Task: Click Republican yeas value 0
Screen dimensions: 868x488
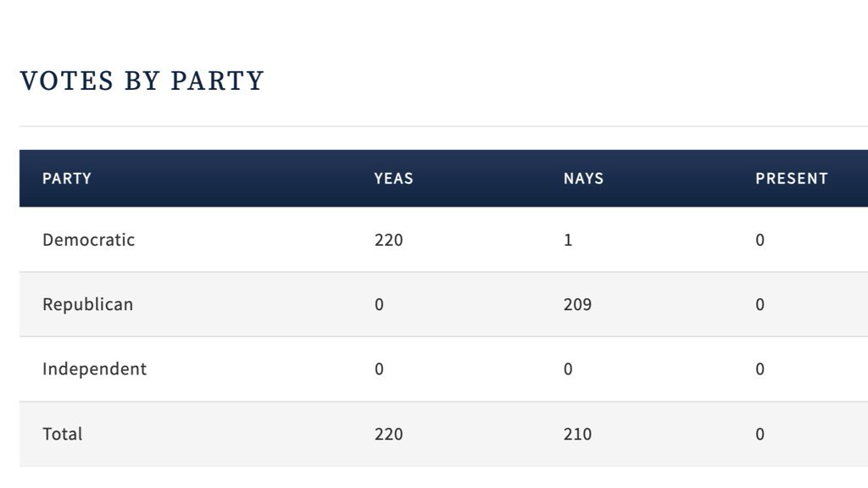Action: pyautogui.click(x=379, y=304)
